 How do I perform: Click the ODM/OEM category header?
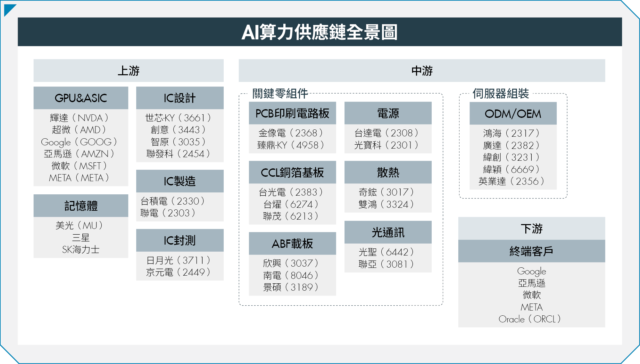pyautogui.click(x=513, y=114)
